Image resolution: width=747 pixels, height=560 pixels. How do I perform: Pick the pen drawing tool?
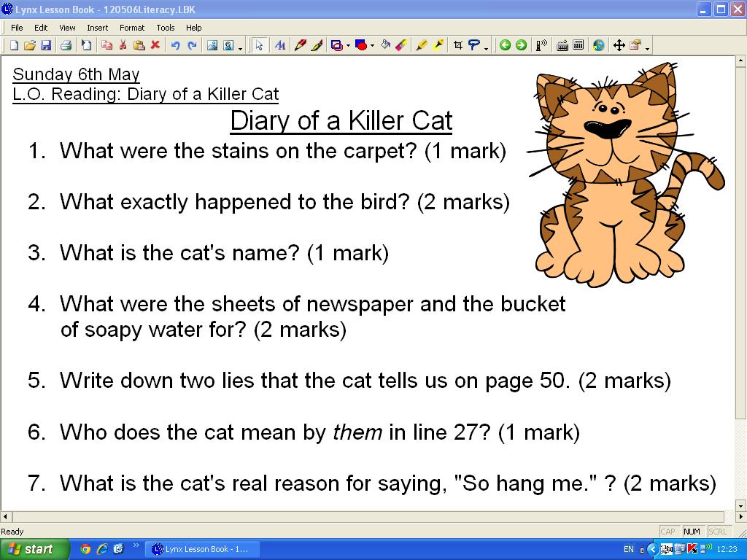coord(299,45)
